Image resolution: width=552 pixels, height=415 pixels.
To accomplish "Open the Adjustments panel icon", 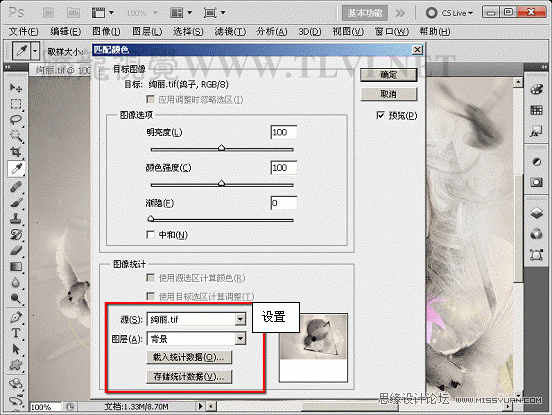I will [x=536, y=162].
